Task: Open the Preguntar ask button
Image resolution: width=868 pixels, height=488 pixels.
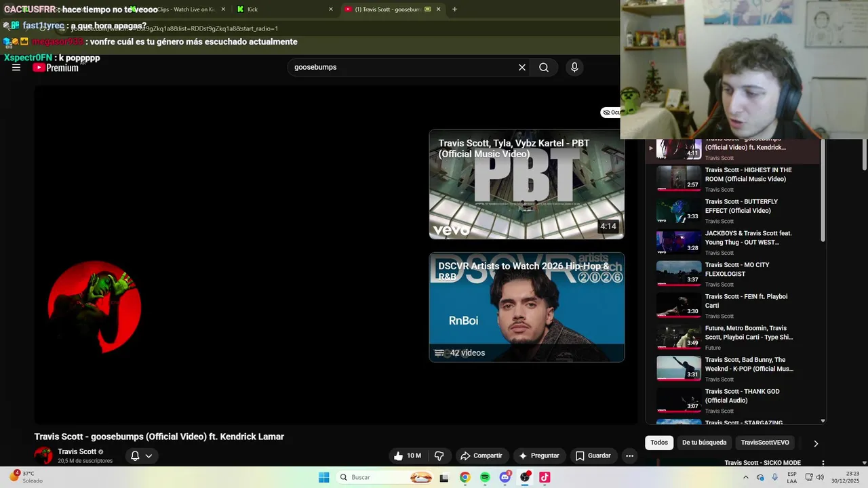Action: pyautogui.click(x=539, y=455)
